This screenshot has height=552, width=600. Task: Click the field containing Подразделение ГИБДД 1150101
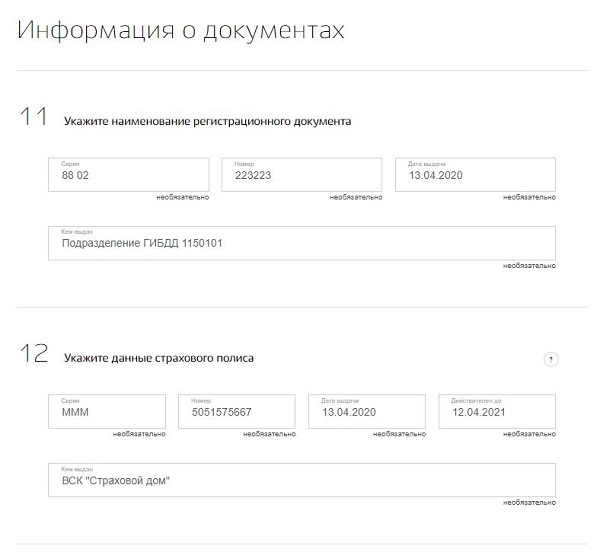coord(302,243)
